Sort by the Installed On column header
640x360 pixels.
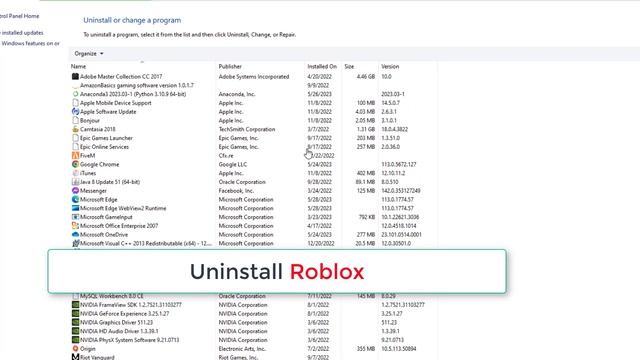coord(322,66)
